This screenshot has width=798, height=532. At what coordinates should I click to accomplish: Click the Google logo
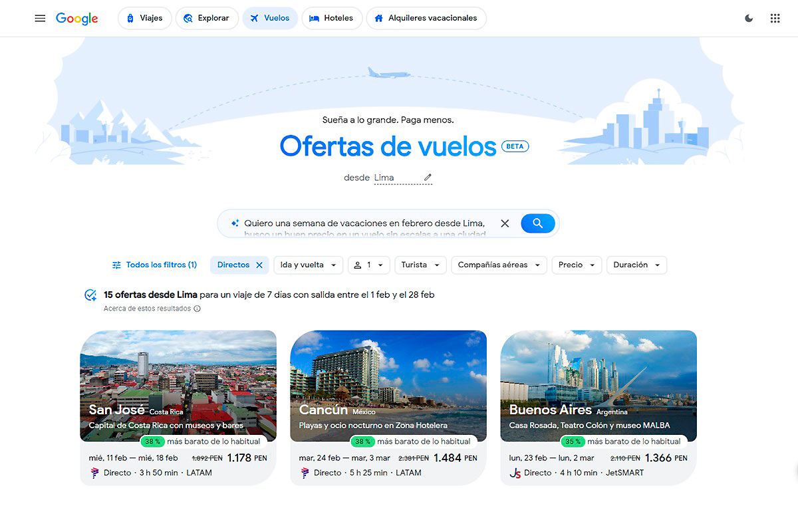pyautogui.click(x=76, y=19)
